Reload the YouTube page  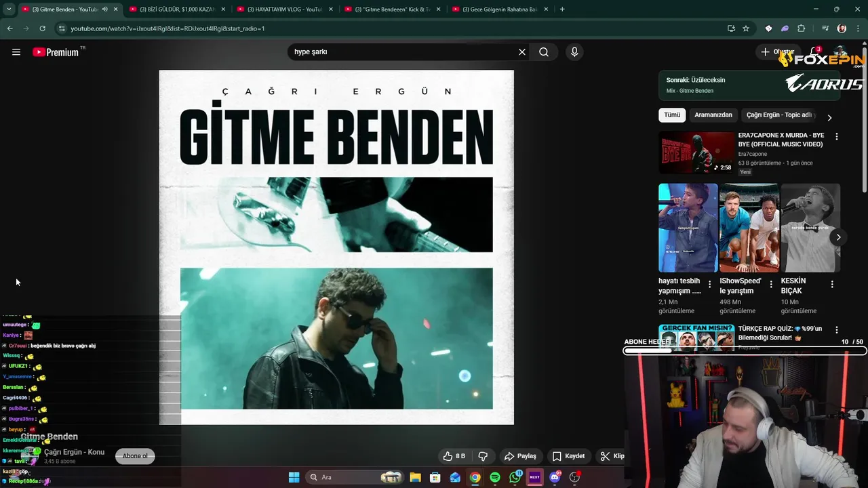pyautogui.click(x=42, y=28)
